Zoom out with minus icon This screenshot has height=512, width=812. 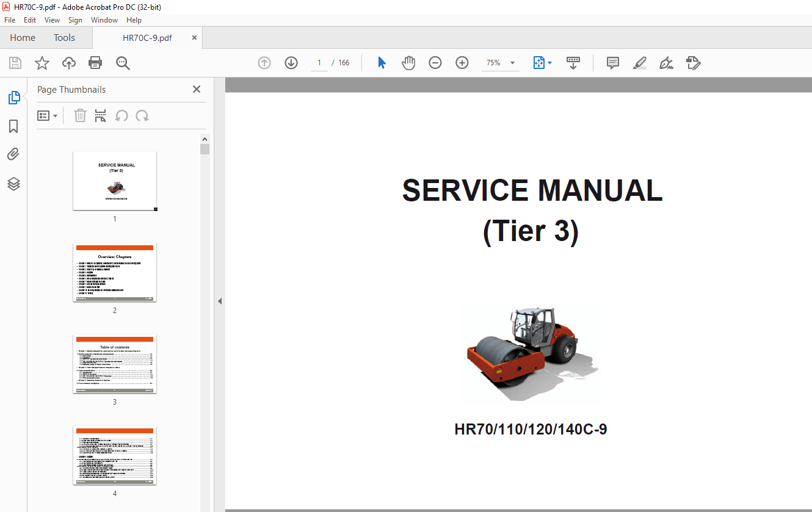click(435, 63)
